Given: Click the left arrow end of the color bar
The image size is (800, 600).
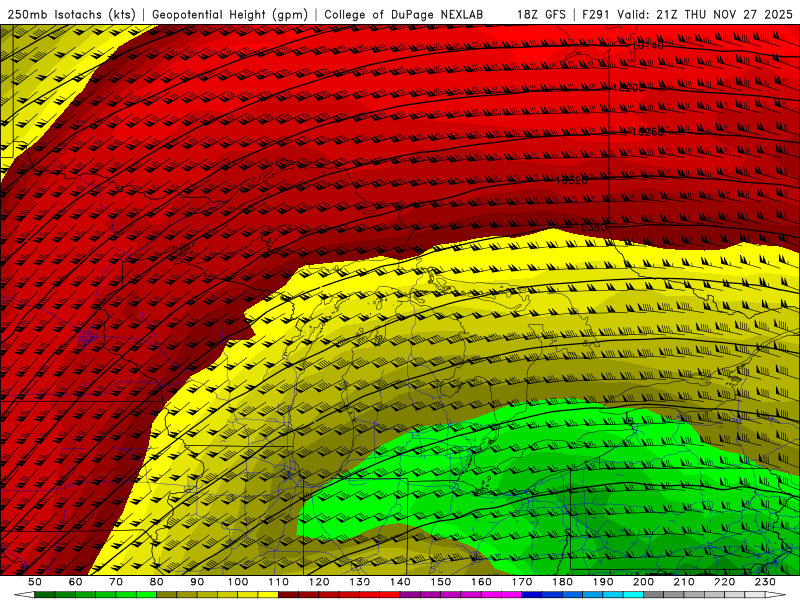Looking at the screenshot, I should pyautogui.click(x=24, y=594).
